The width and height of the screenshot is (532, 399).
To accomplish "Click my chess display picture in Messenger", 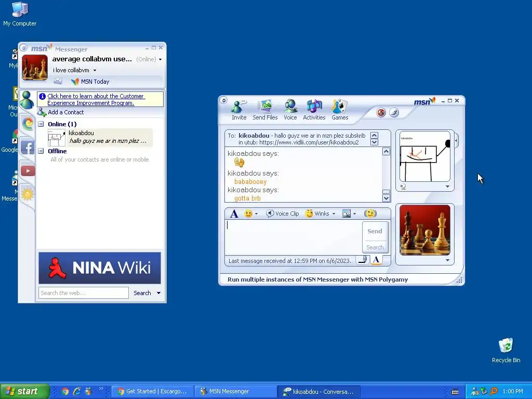I will pos(35,68).
